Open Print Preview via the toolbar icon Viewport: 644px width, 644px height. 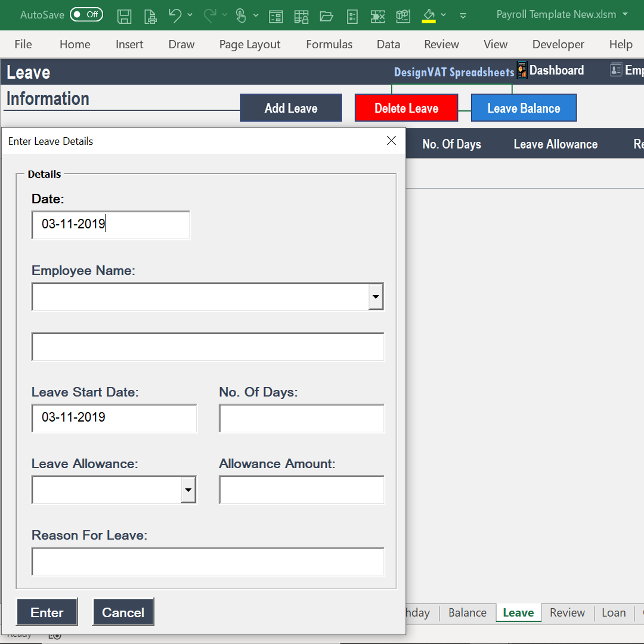[150, 16]
